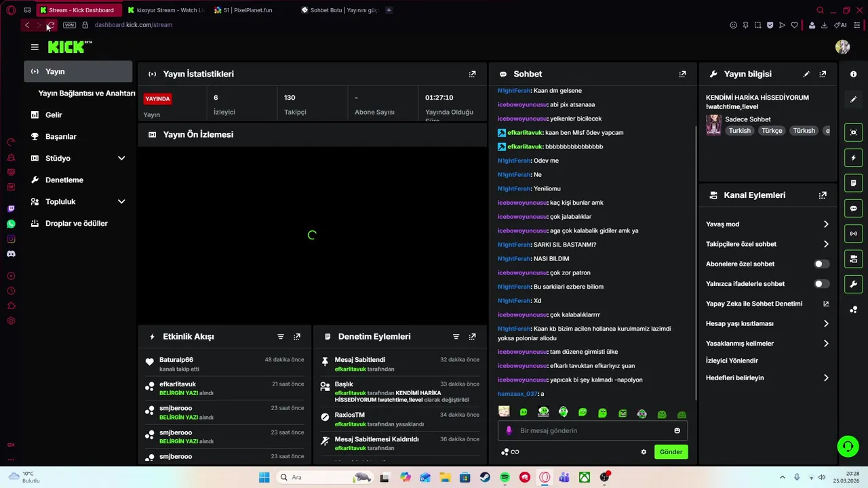Screen dimensions: 868x488
Task: Open Yasaklanmış kelimeler options
Action: (x=767, y=344)
